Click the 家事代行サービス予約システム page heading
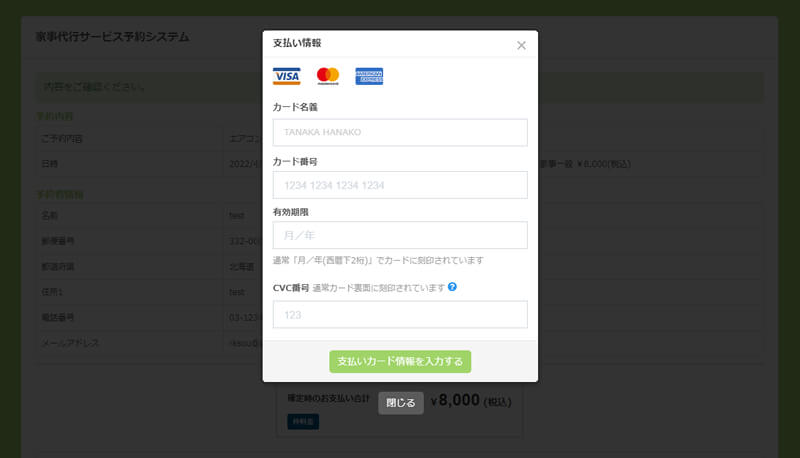800x458 pixels. point(112,37)
